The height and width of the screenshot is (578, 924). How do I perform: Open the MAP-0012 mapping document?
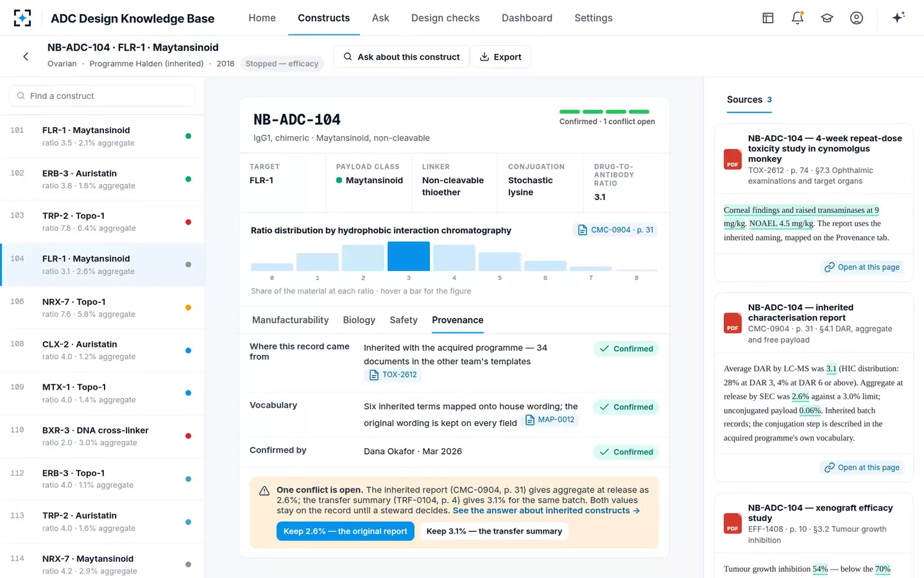(x=549, y=420)
